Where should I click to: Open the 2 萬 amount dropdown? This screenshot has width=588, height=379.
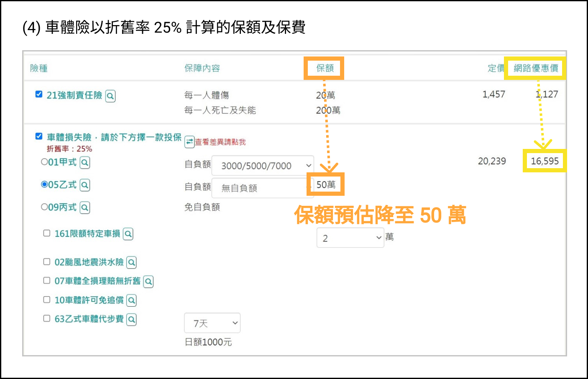(x=350, y=237)
